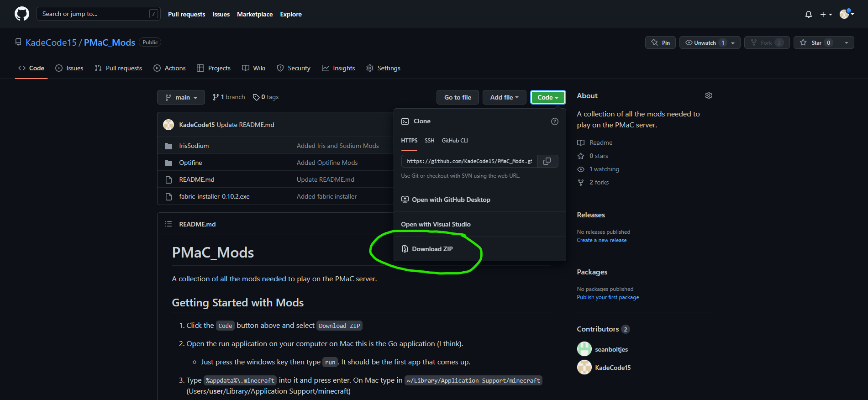Open the KadeCode15 commit author avatar
The width and height of the screenshot is (868, 400).
[168, 125]
